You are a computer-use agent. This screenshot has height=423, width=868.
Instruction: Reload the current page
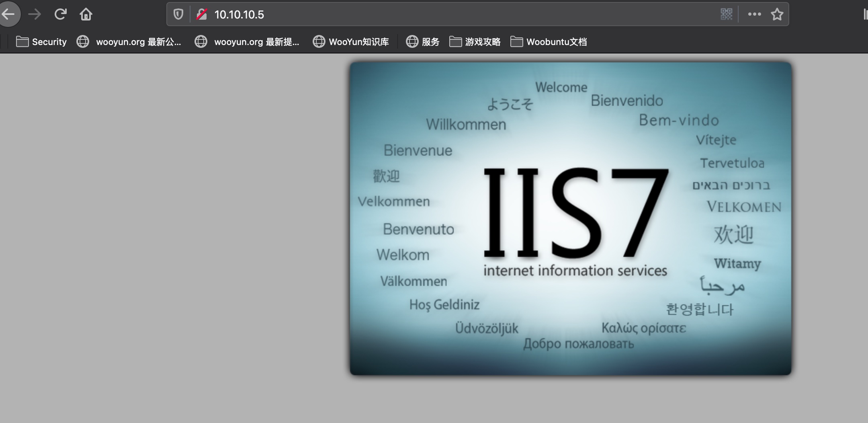[60, 14]
